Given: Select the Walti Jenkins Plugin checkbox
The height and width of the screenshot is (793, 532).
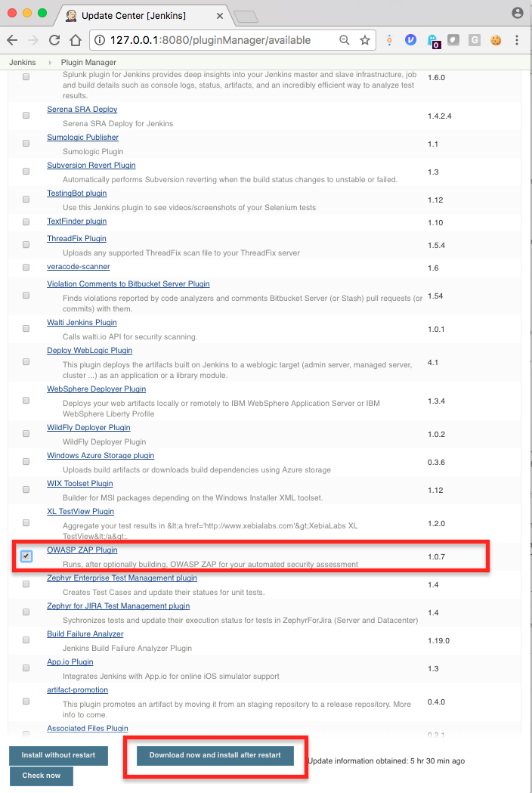Looking at the screenshot, I should tap(26, 328).
